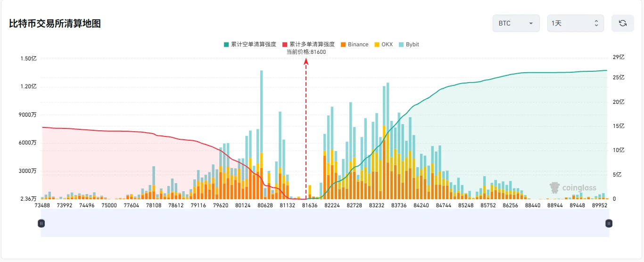This screenshot has width=644, height=262.
Task: Click right axis label 5亿
Action: click(x=618, y=175)
